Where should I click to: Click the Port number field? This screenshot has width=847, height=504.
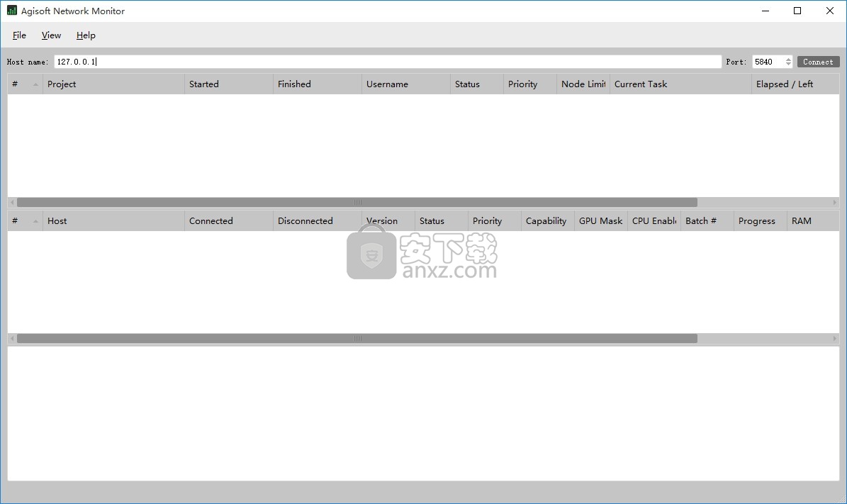click(x=768, y=62)
